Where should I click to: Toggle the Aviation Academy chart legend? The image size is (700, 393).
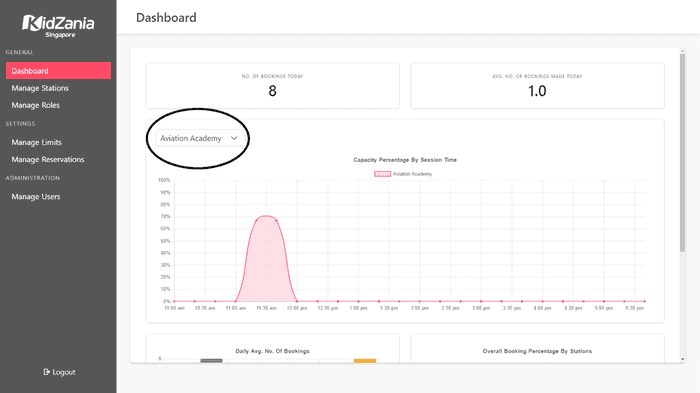[x=403, y=174]
